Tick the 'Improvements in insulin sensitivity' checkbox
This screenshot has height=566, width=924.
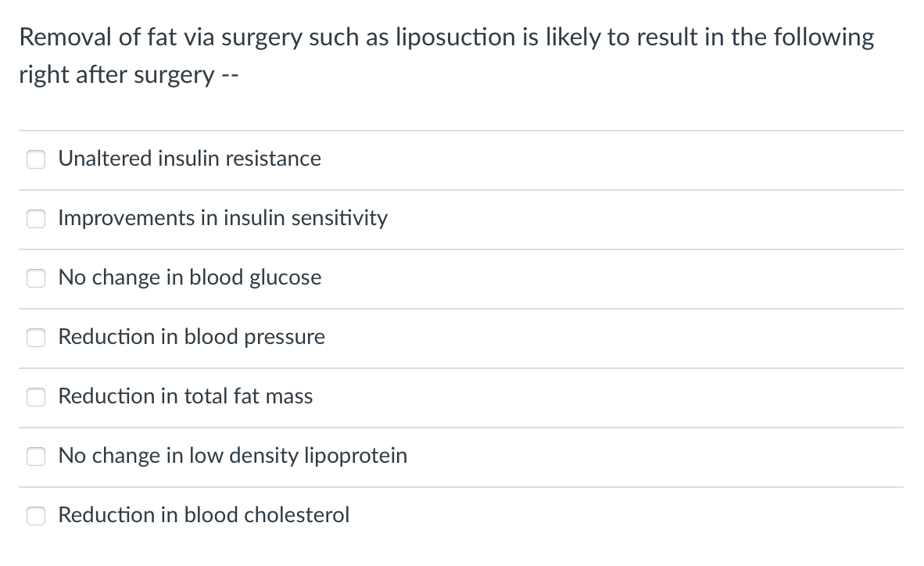36,219
